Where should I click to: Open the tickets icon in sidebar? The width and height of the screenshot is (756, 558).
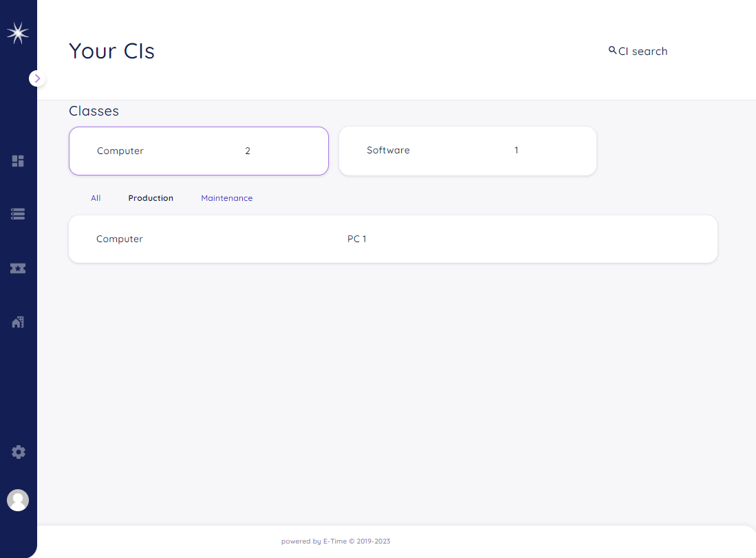18,268
